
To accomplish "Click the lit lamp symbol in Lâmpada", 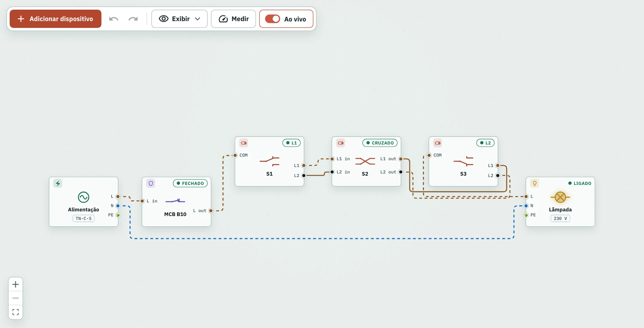I will pos(560,197).
